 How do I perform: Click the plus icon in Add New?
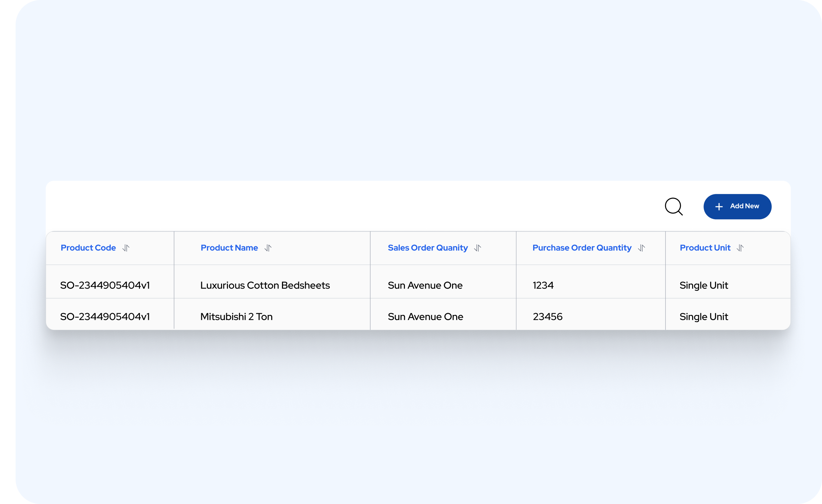719,207
